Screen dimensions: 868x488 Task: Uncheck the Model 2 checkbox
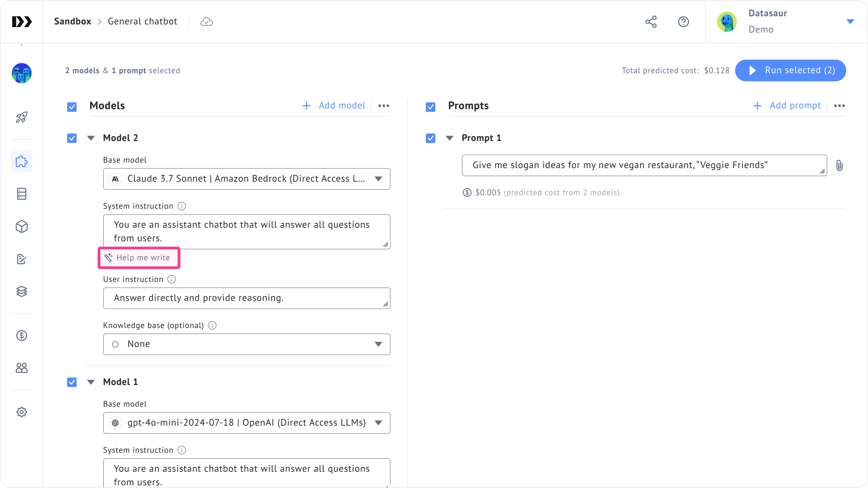[72, 138]
